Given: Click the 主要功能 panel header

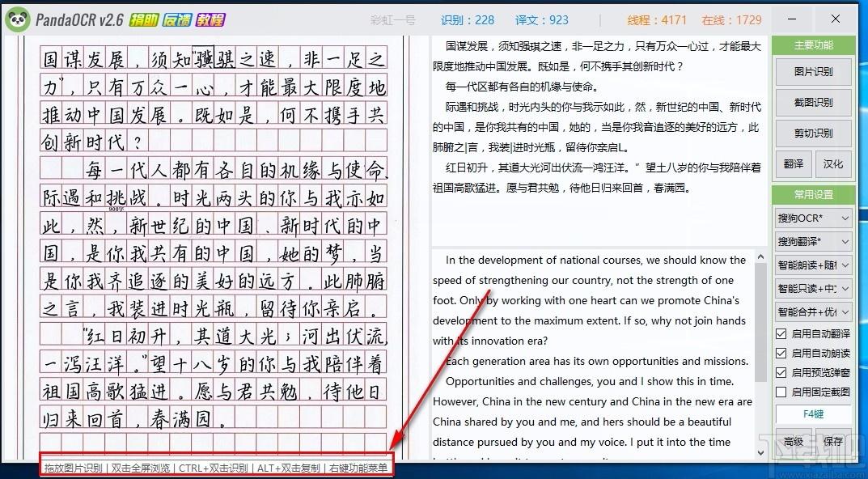Looking at the screenshot, I should 813,45.
